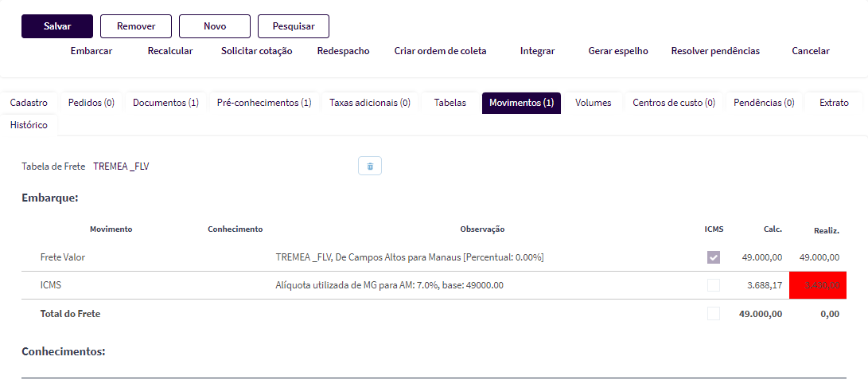Click the Calc. column header
Image resolution: width=868 pixels, height=380 pixels.
[773, 229]
